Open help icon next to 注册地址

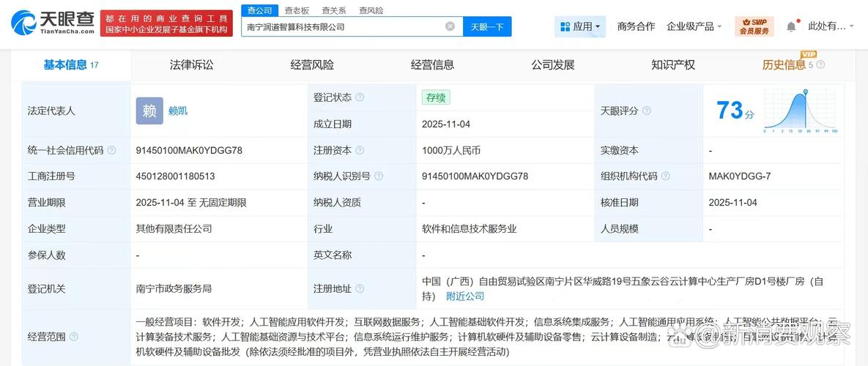click(x=360, y=288)
